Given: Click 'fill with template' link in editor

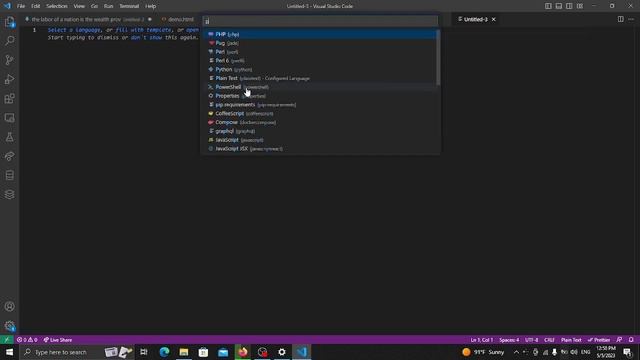Looking at the screenshot, I should (x=143, y=30).
